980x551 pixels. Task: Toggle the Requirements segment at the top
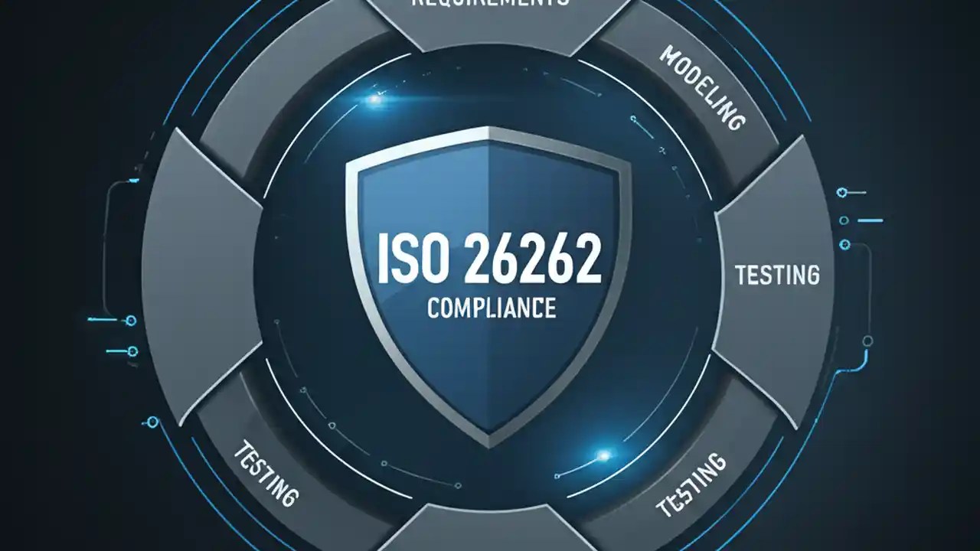pyautogui.click(x=490, y=23)
